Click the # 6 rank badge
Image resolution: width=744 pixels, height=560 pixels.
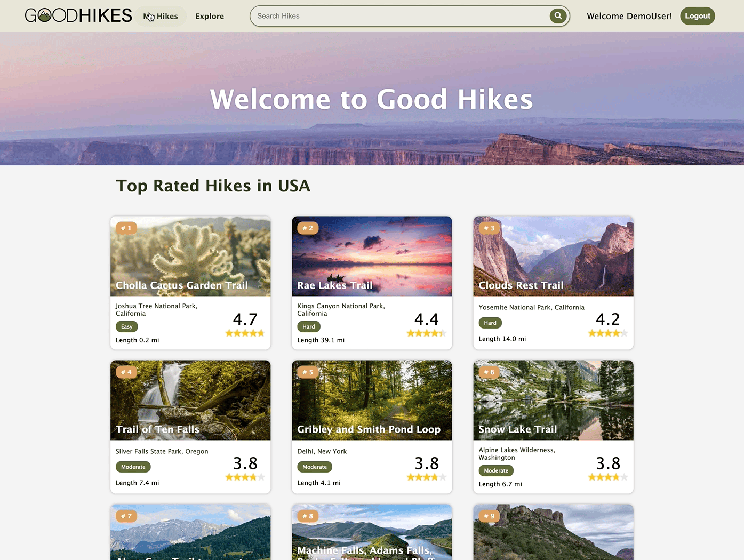click(x=489, y=372)
